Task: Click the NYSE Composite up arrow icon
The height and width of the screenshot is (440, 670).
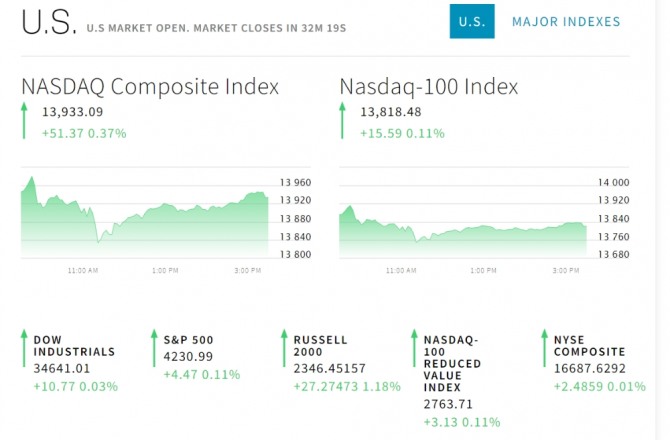Action: (544, 346)
